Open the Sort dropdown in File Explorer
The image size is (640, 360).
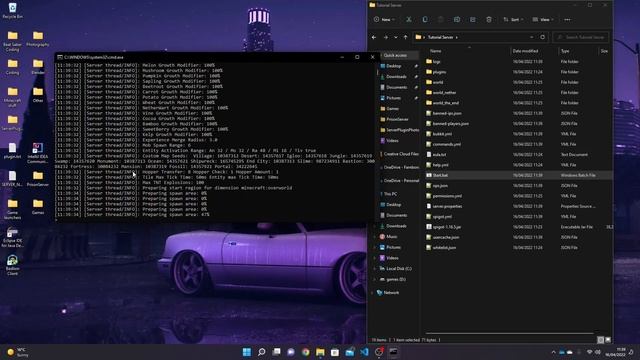(x=513, y=20)
